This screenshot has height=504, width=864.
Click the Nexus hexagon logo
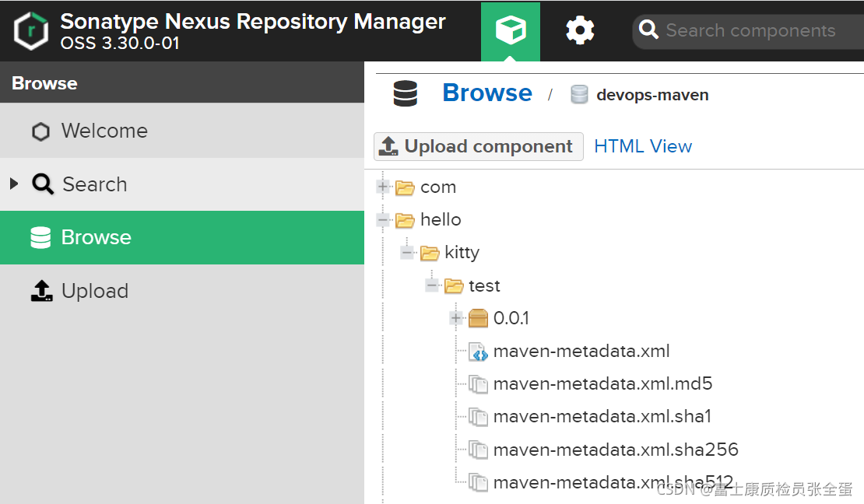(31, 31)
